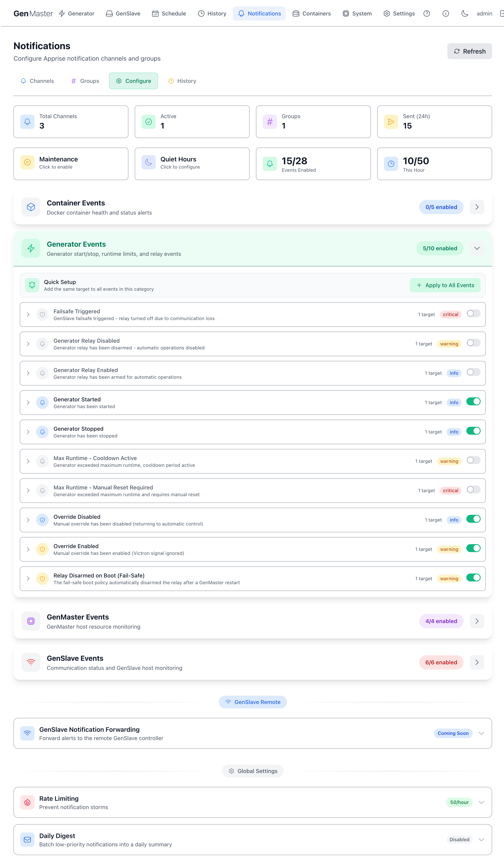Click the Override Enabled shield icon
This screenshot has height=867, width=504.
42,550
